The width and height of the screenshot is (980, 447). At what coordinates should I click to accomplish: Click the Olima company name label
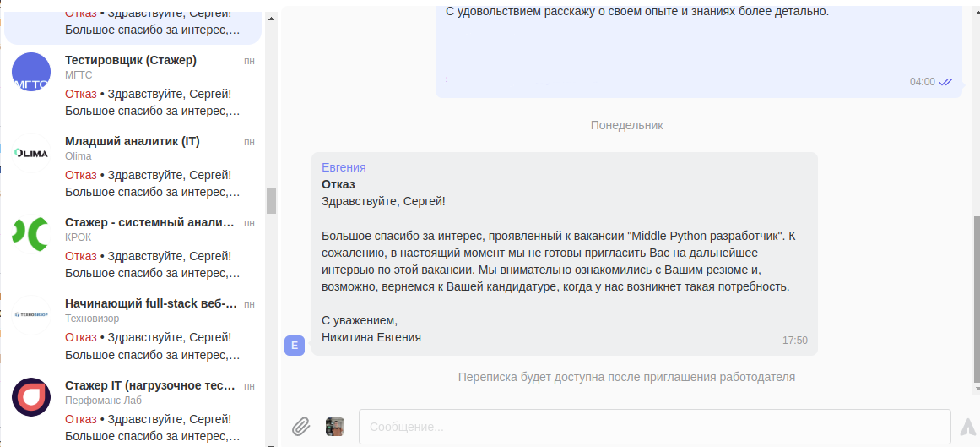[x=79, y=156]
